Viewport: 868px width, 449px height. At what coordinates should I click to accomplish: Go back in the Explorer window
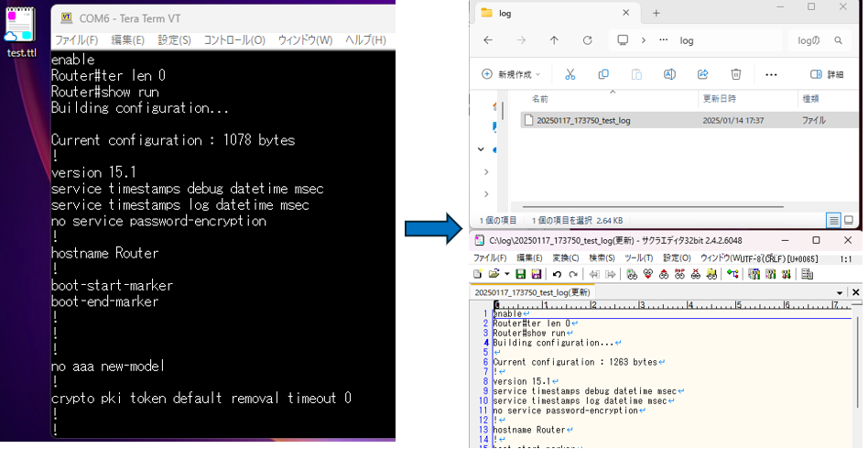488,40
